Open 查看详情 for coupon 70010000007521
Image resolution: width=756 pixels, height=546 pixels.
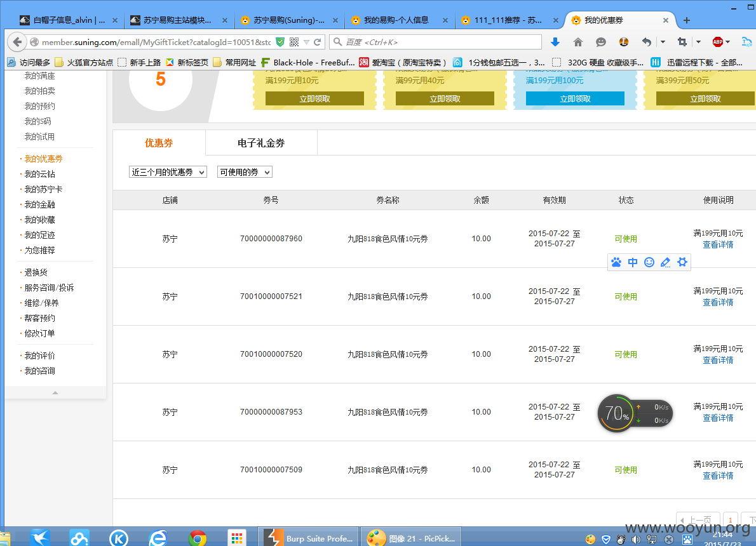718,302
